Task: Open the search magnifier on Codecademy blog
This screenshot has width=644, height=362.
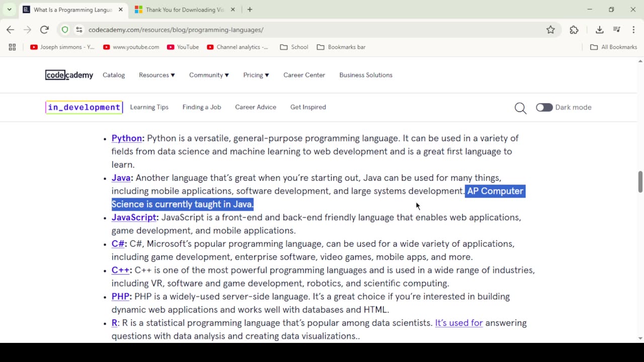Action: [x=521, y=108]
